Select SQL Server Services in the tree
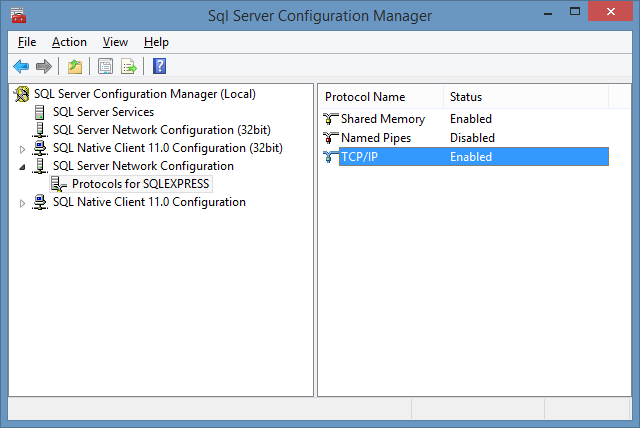640x428 pixels. [104, 112]
